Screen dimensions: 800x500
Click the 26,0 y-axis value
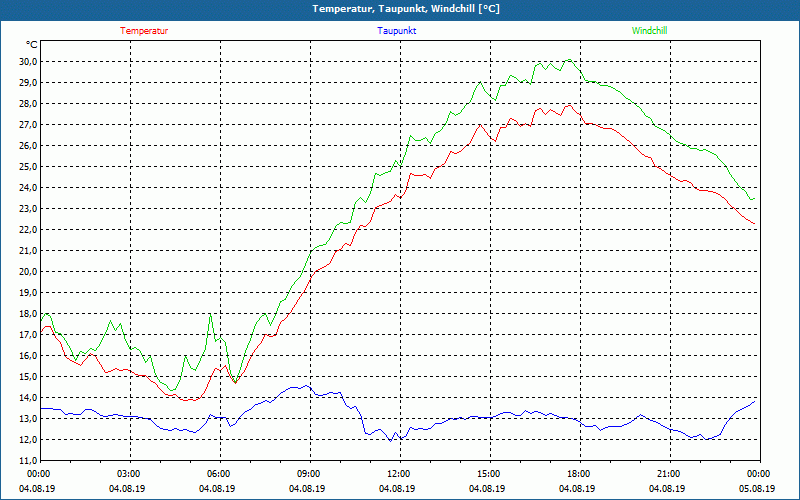coord(29,145)
